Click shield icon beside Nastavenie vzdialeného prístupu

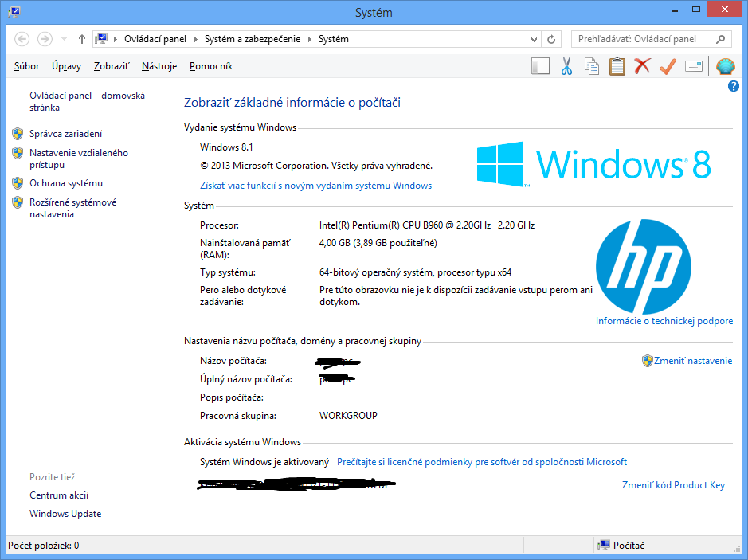(18, 153)
